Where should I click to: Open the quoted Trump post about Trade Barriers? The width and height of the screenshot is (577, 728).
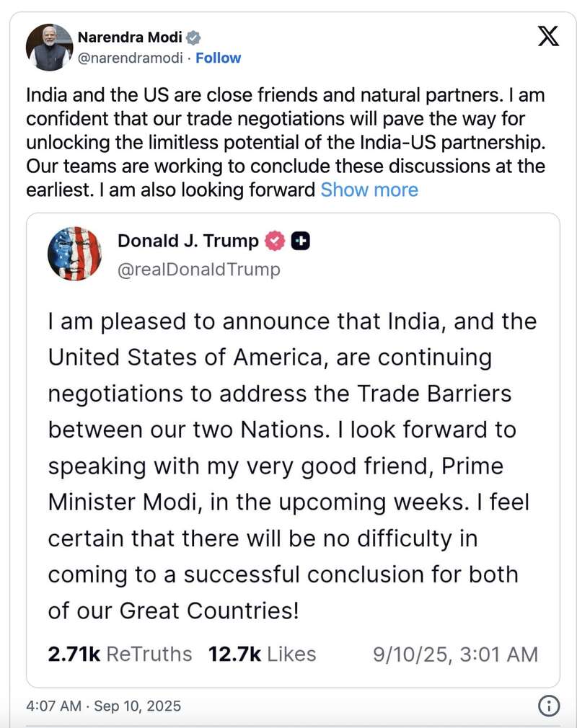click(x=292, y=465)
